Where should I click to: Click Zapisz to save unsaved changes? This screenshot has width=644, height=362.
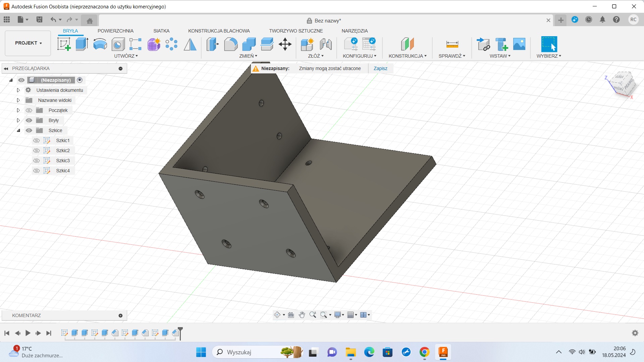pyautogui.click(x=380, y=68)
